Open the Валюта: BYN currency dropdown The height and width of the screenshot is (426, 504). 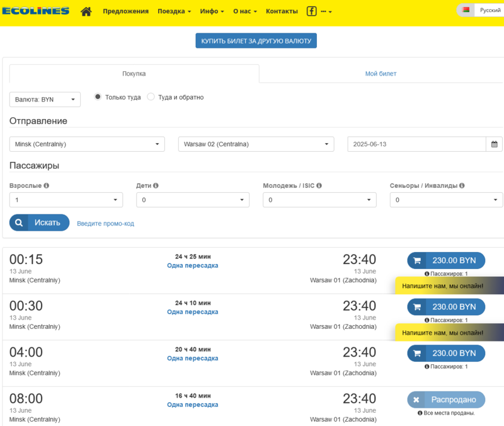[x=45, y=100]
